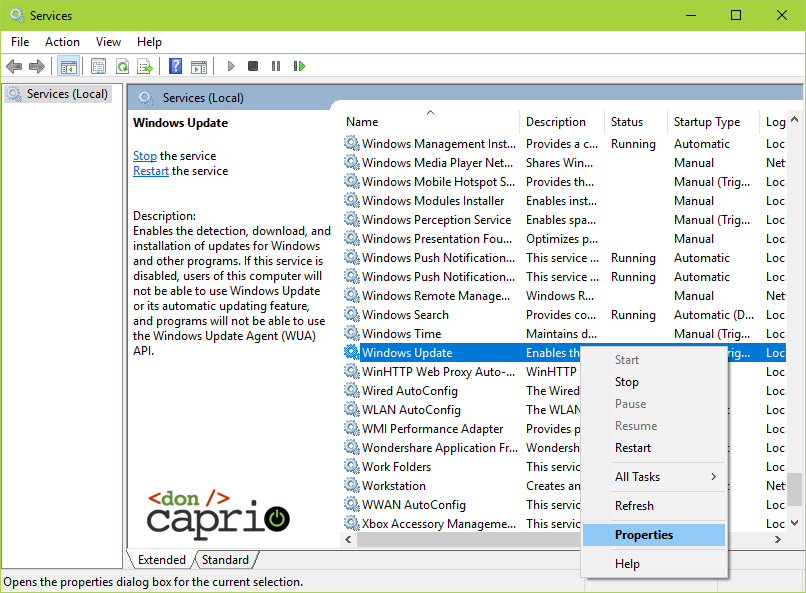Choose Refresh in the context menu
This screenshot has height=593, width=806.
pyautogui.click(x=654, y=506)
